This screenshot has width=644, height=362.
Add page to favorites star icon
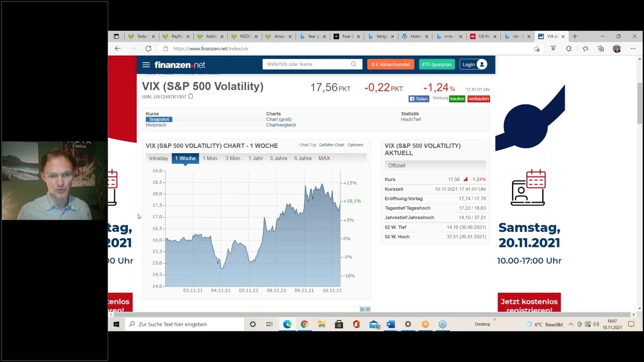point(536,49)
